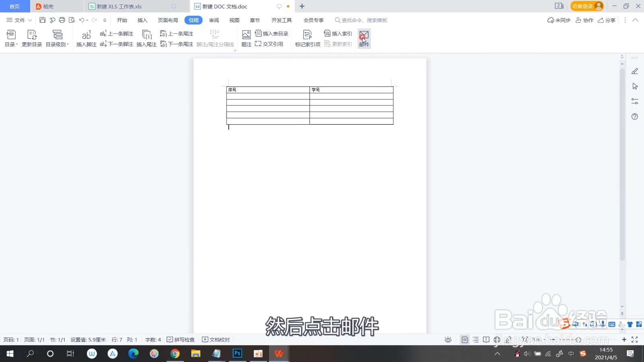Open Google Chrome from the taskbar
The width and height of the screenshot is (644, 362).
tap(175, 354)
